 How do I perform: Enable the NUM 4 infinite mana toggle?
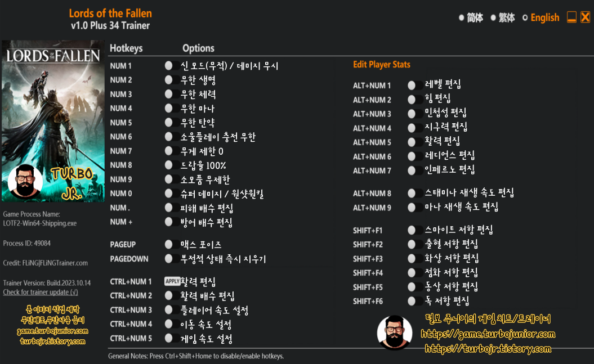click(172, 108)
